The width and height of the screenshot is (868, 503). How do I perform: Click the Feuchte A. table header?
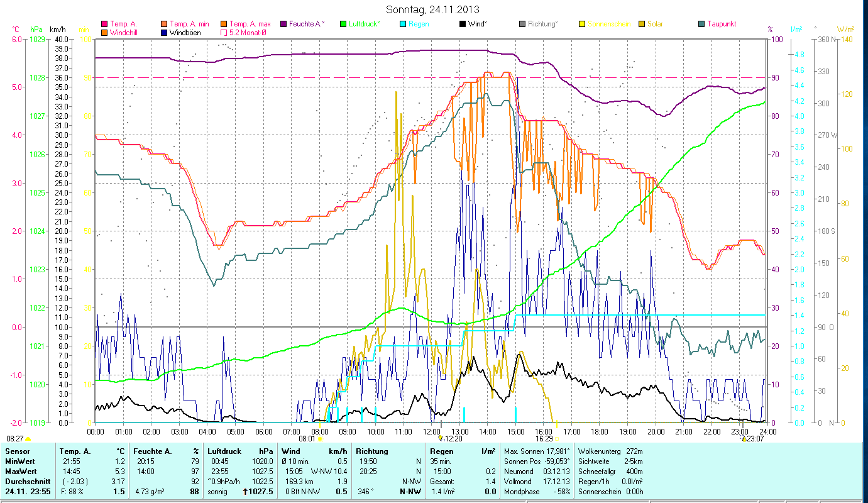click(x=151, y=451)
